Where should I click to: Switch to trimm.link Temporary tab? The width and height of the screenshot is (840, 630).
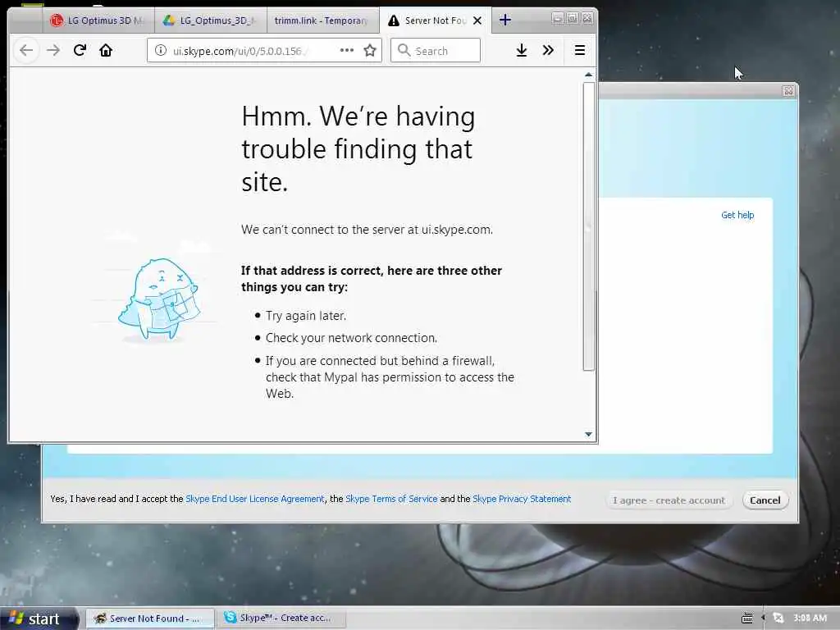tap(322, 21)
